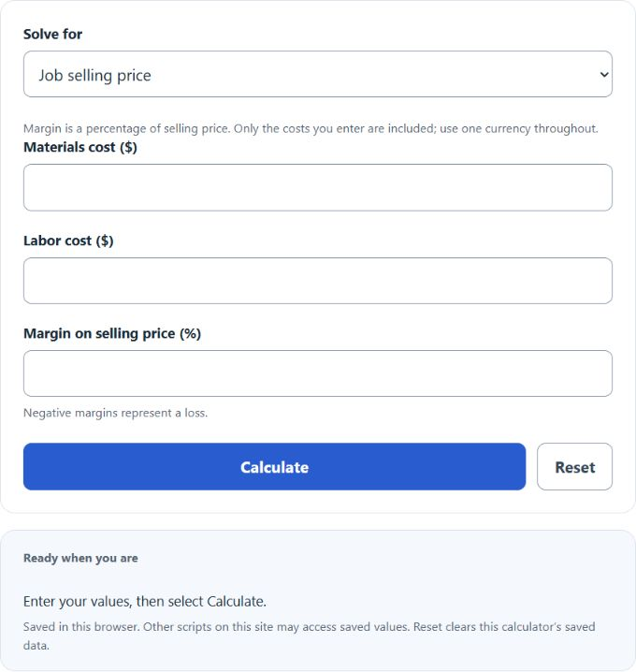Click the Negative margins represent a loss note

pyautogui.click(x=115, y=413)
